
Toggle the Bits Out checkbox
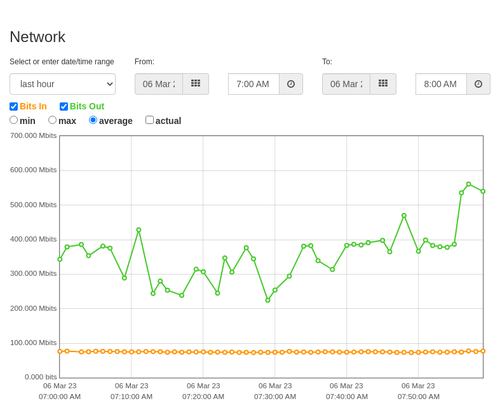[64, 106]
